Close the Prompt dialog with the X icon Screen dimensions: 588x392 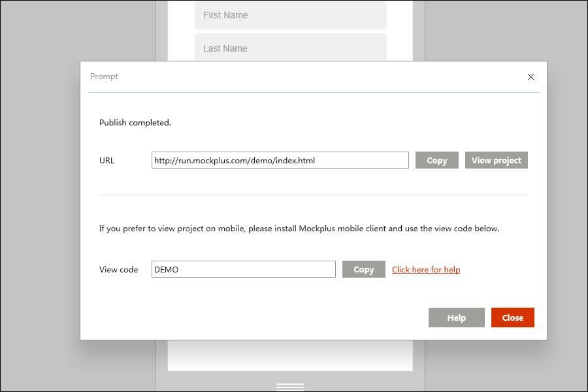pyautogui.click(x=531, y=76)
